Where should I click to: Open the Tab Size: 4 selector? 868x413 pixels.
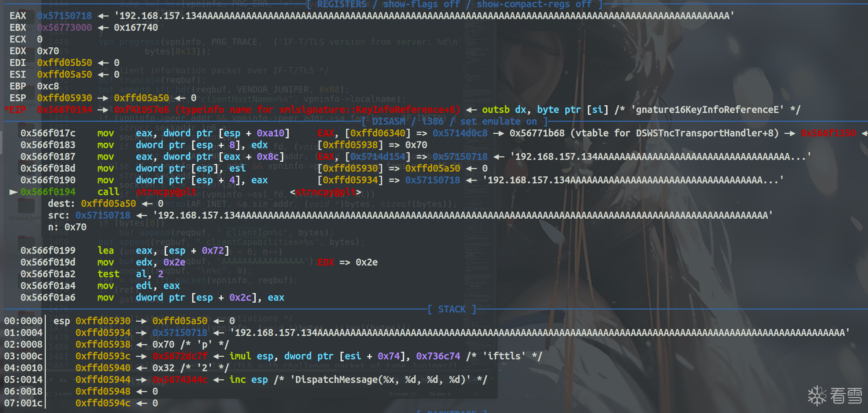coord(439,394)
